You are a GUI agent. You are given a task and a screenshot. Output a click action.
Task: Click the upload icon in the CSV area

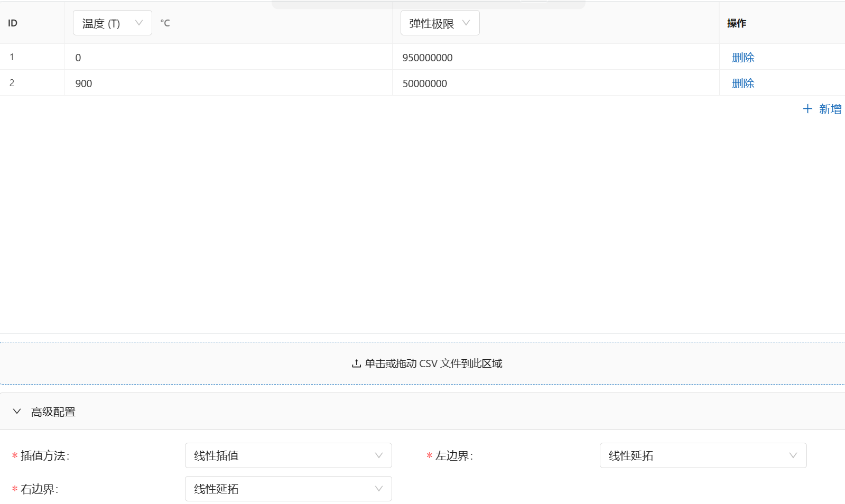tap(356, 363)
